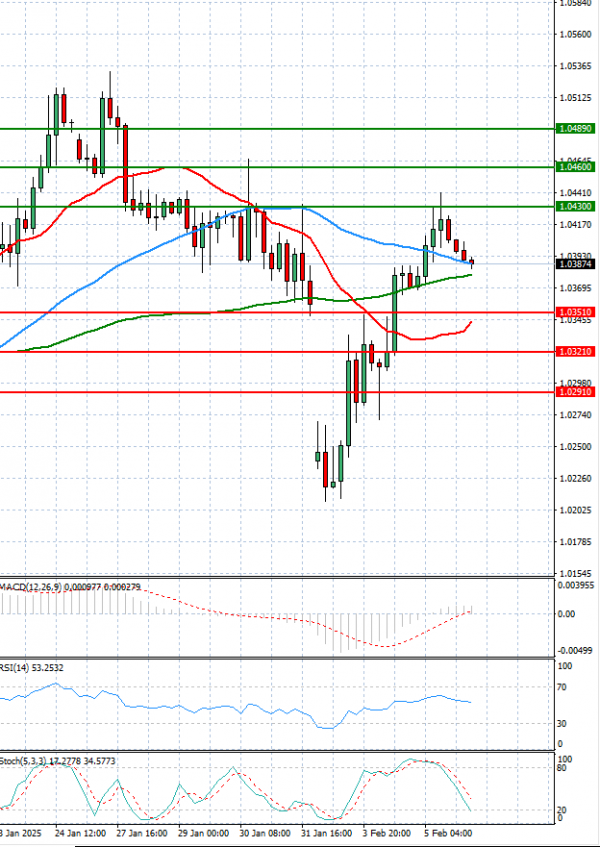Viewport: 600px width, 847px height.
Task: Click the 1.04170 value on price axis
Action: click(x=576, y=224)
